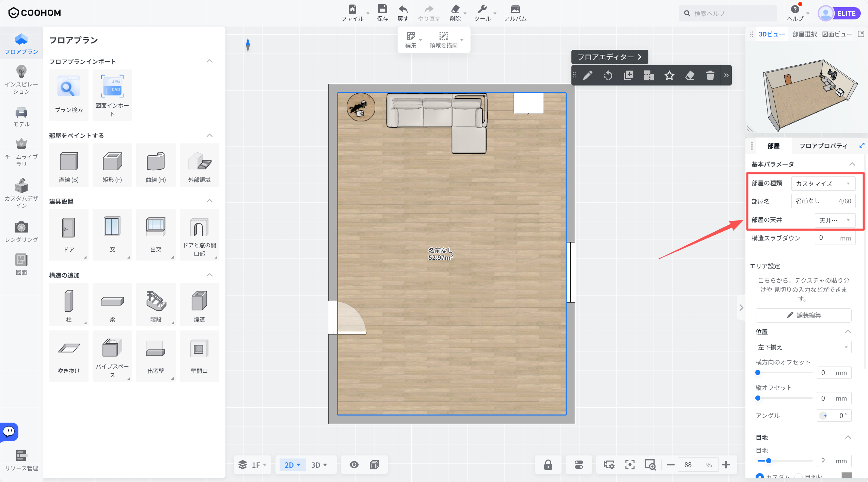
Task: Switch to the 図面ビュー tab
Action: click(x=837, y=34)
